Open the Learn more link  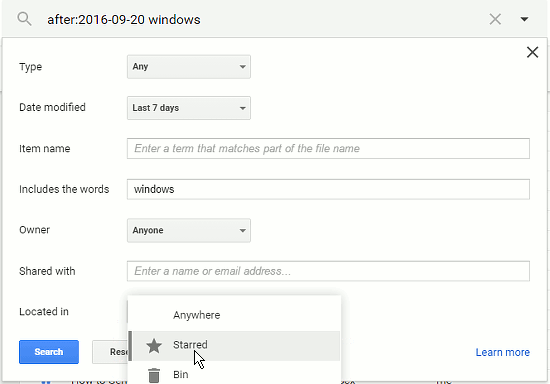tap(502, 352)
